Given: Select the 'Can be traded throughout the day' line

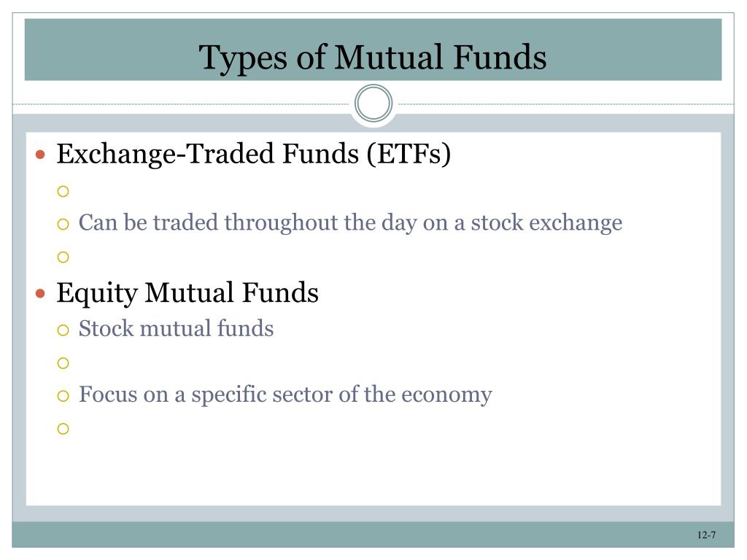Looking at the screenshot, I should pyautogui.click(x=350, y=223).
